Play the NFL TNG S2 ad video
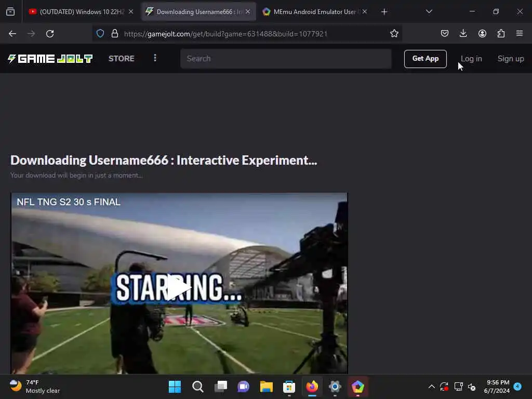This screenshot has width=532, height=399. pyautogui.click(x=179, y=288)
